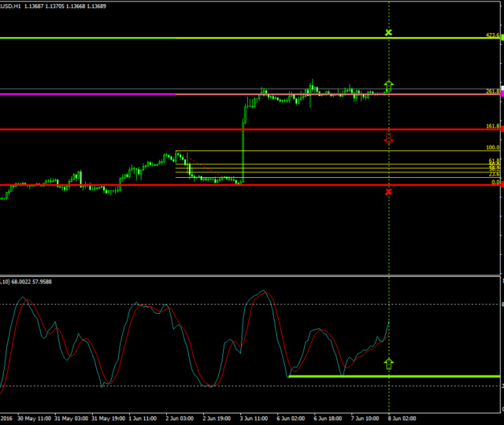Click the oscillator values label 68.0022 57.9588
The image size is (504, 425).
point(33,281)
